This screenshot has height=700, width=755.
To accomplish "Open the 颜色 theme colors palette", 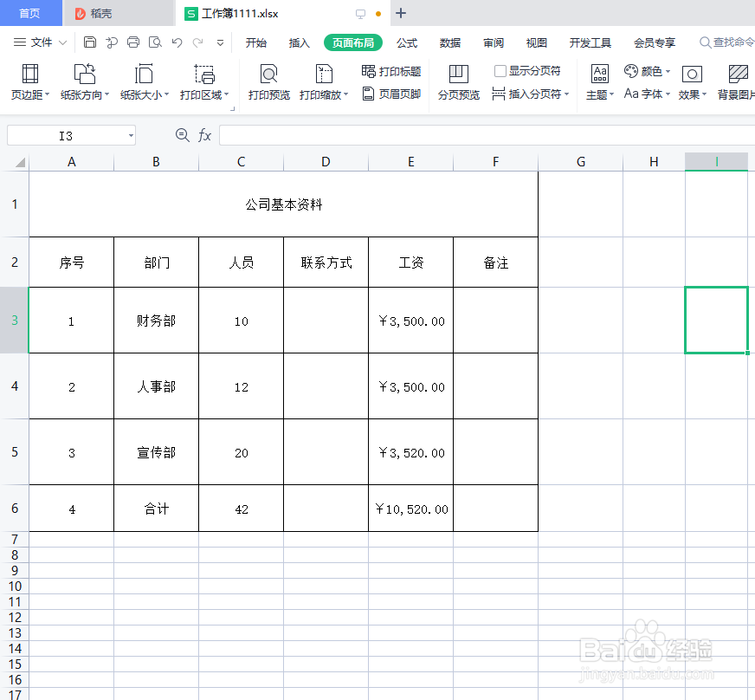I will (x=652, y=72).
